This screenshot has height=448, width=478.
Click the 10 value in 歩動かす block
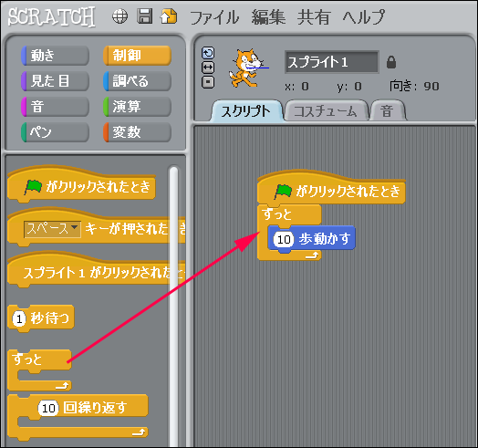tap(284, 239)
